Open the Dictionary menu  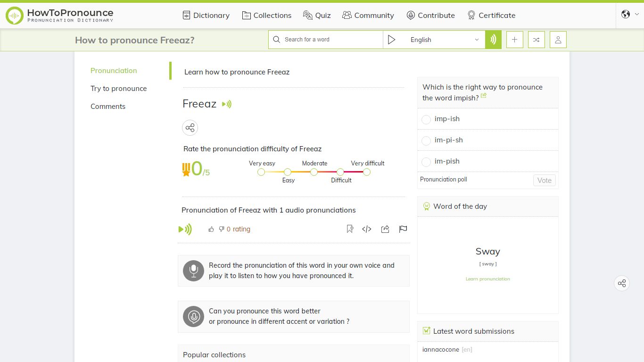point(206,15)
